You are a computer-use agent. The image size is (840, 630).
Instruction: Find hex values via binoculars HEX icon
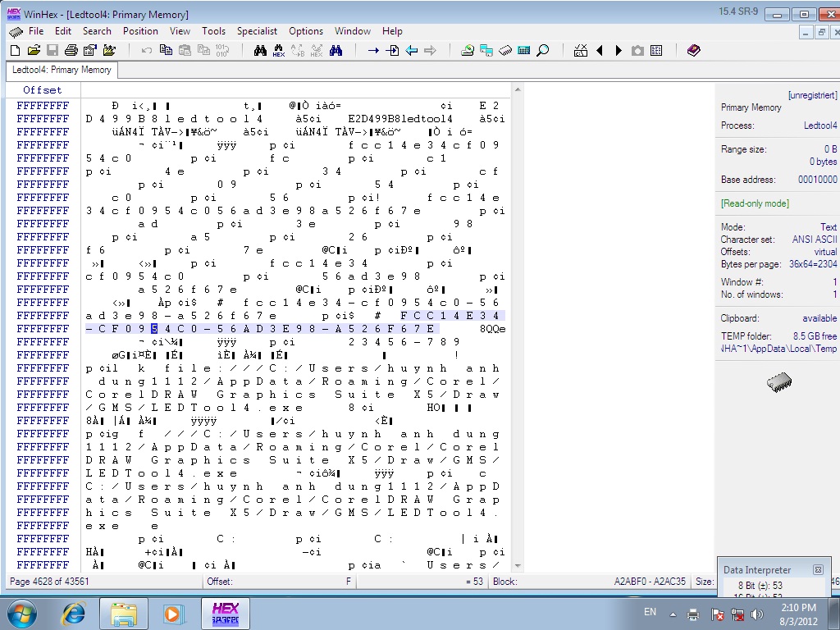point(279,50)
